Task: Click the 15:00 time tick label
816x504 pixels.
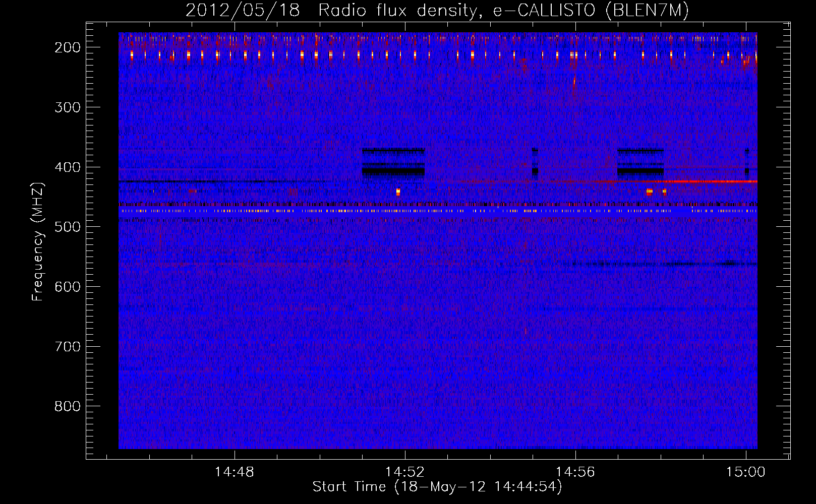Action: (746, 472)
